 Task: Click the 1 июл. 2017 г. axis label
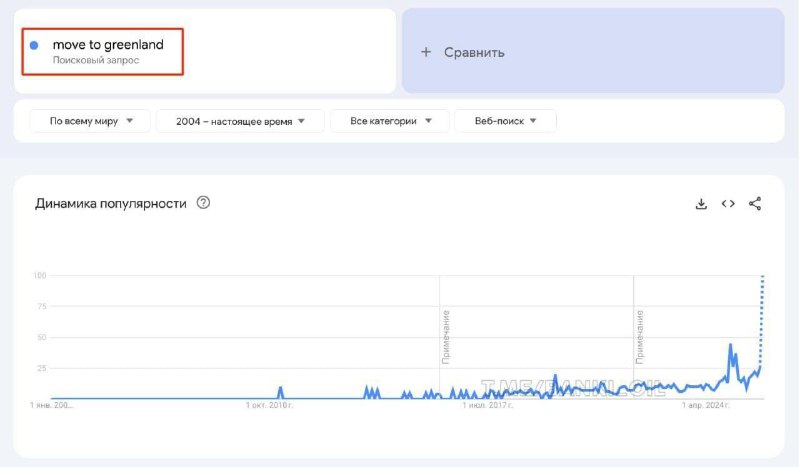[488, 405]
